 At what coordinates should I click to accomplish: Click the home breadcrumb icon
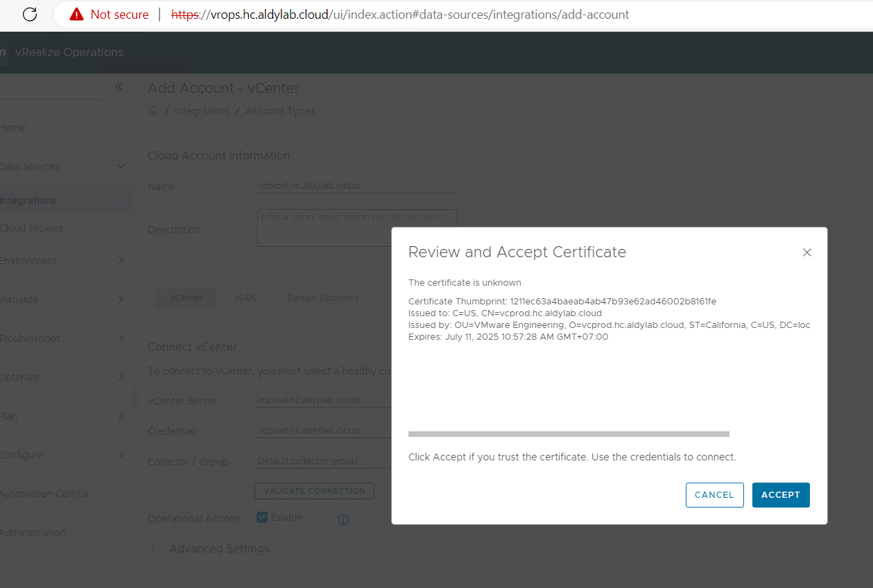click(154, 111)
